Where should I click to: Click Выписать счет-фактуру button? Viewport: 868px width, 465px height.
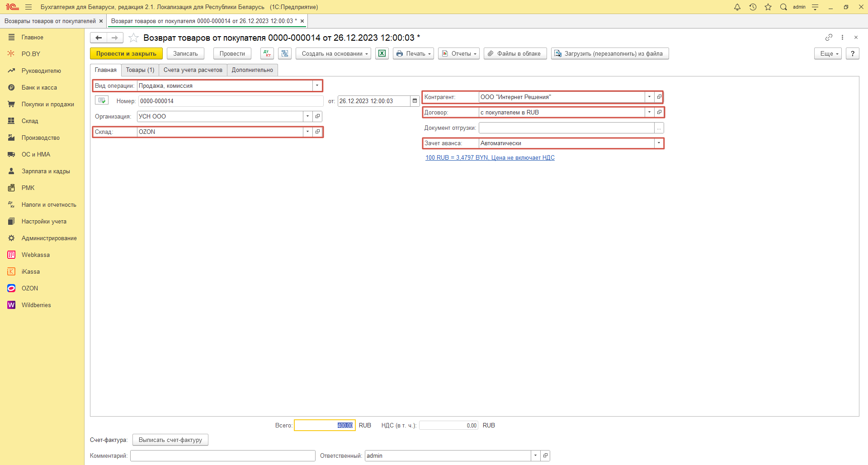point(170,440)
